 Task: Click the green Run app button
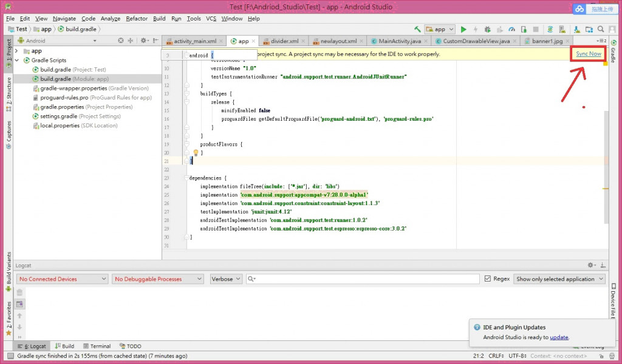[x=463, y=29]
